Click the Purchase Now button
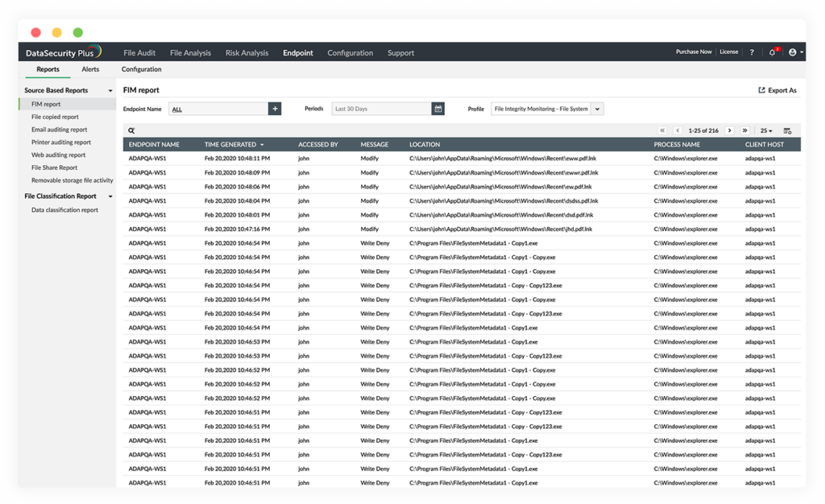Image resolution: width=825 pixels, height=504 pixels. (x=694, y=51)
